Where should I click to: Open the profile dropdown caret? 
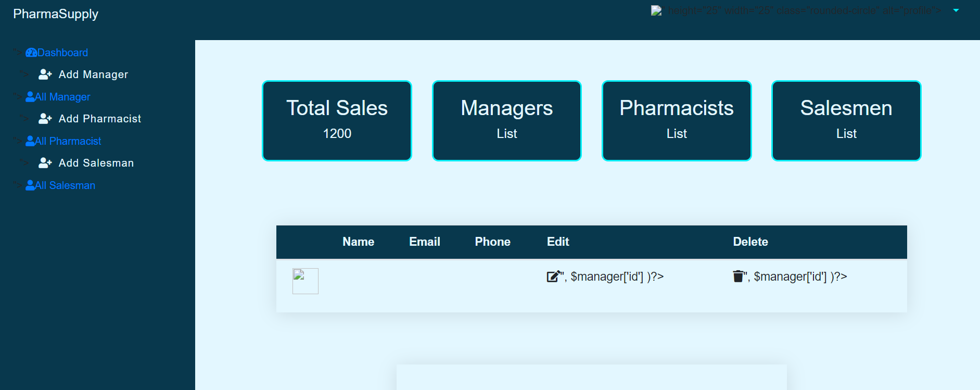point(956,10)
